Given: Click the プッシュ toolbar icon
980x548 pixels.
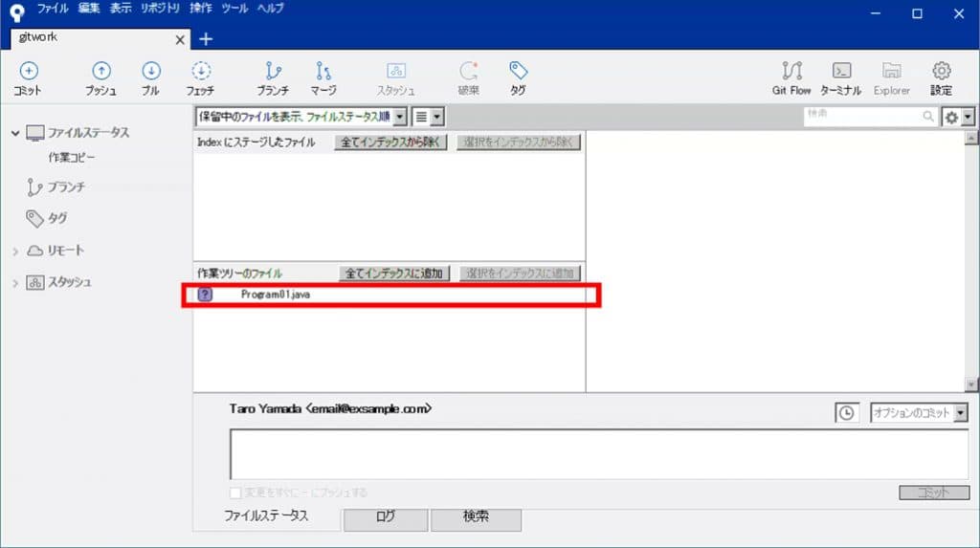Looking at the screenshot, I should (x=101, y=71).
